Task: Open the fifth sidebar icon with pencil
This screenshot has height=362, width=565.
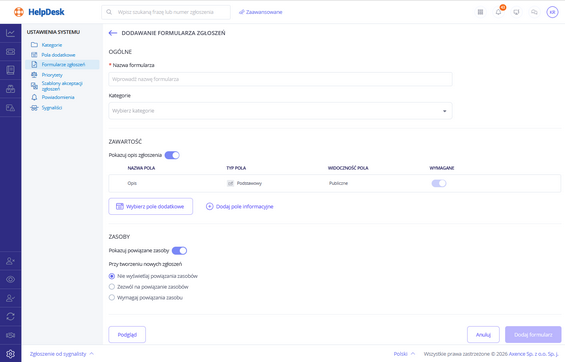Action: [10, 107]
